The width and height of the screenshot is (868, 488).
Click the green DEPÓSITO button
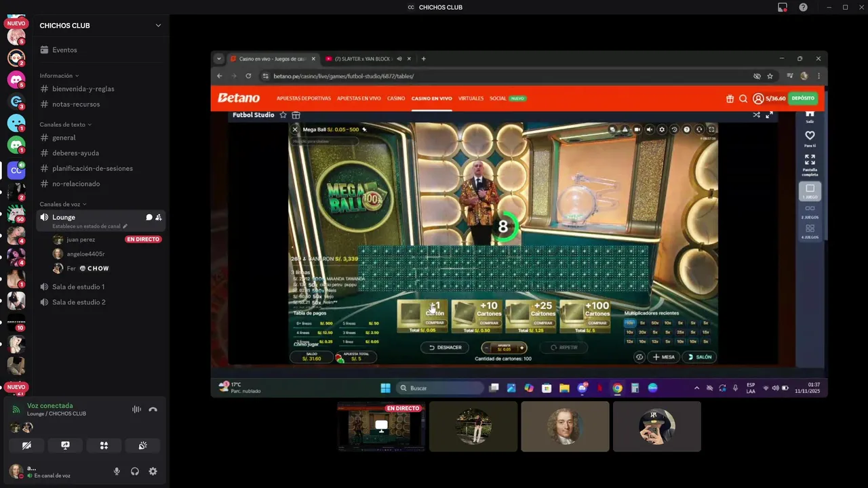[x=803, y=98]
